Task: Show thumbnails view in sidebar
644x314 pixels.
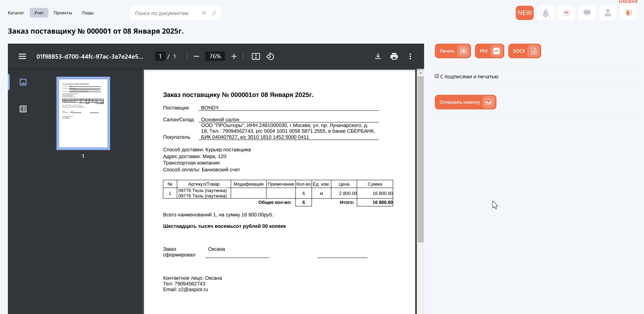Action: [x=23, y=82]
